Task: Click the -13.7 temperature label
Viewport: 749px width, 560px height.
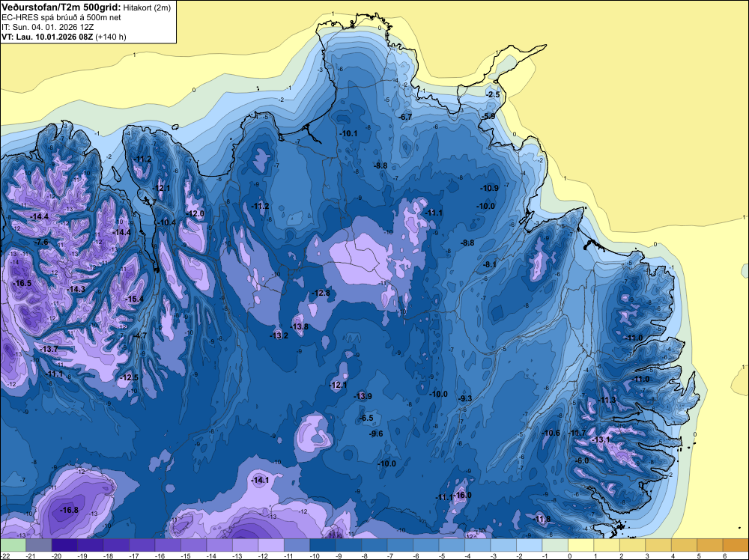Action: click(49, 350)
